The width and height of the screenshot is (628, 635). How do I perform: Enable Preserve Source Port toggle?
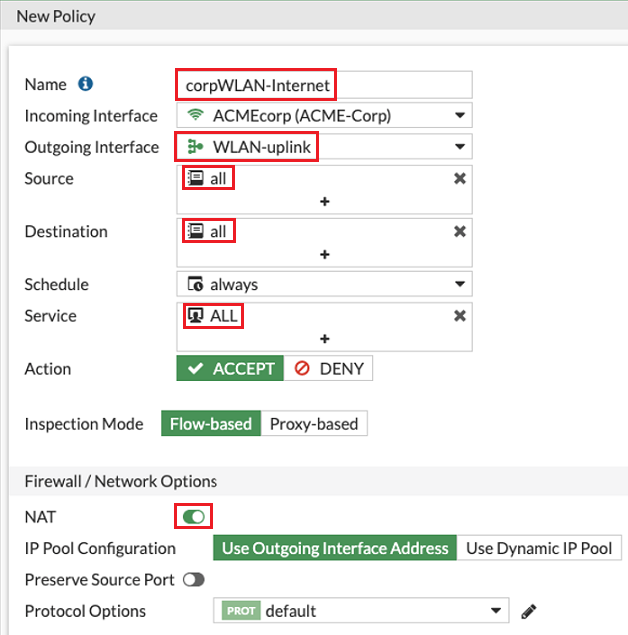194,580
